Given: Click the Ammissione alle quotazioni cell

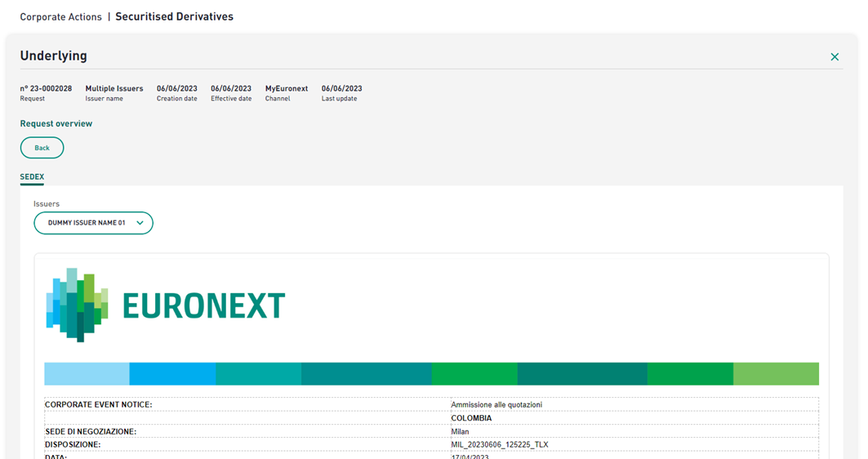Looking at the screenshot, I should [x=496, y=405].
